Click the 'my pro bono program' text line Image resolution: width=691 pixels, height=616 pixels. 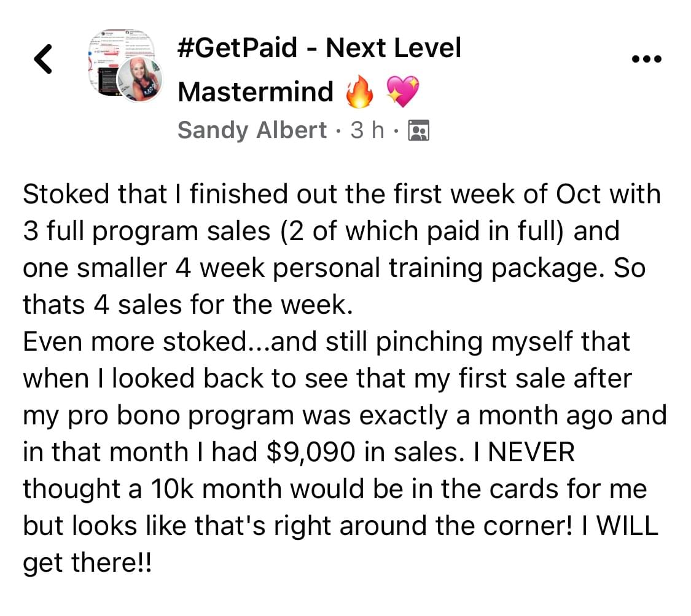point(345,416)
